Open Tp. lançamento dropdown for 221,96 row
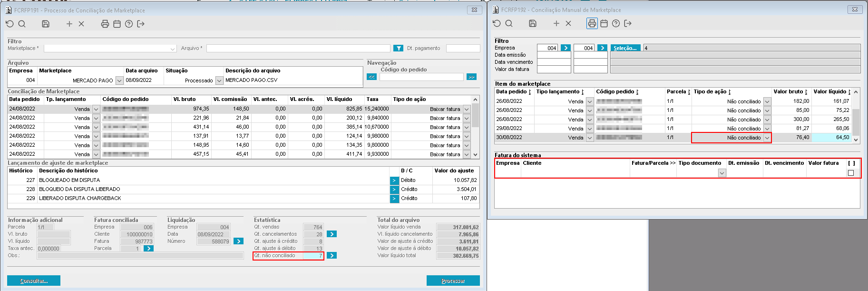 click(x=96, y=118)
